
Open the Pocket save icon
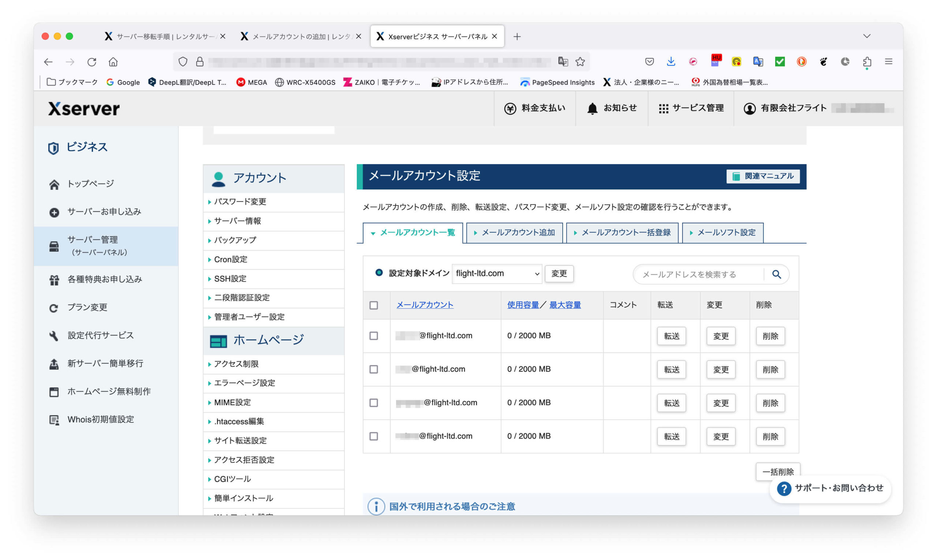pyautogui.click(x=649, y=61)
